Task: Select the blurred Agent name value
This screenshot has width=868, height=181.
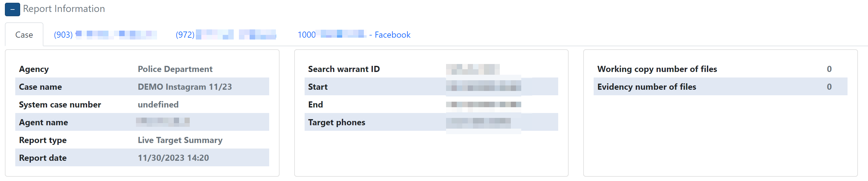Action: pyautogui.click(x=163, y=122)
